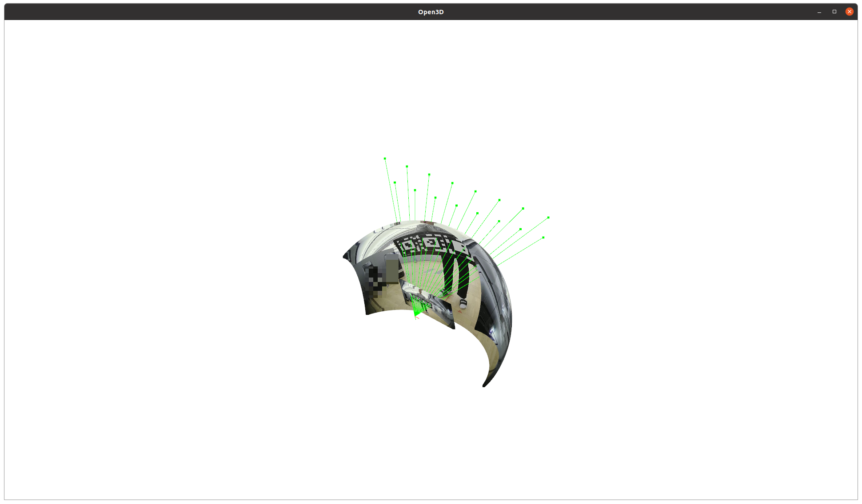Maximize the Open3D window

point(834,12)
